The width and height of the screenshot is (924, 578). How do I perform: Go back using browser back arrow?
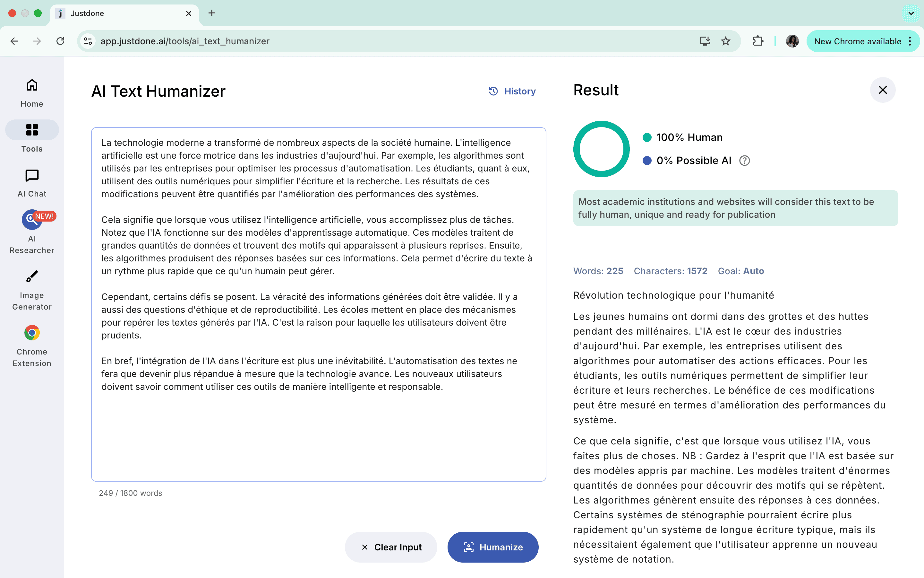coord(14,41)
